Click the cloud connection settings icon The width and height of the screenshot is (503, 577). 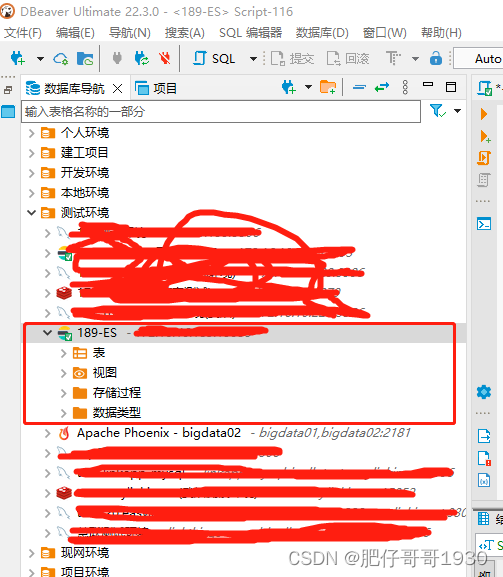click(61, 59)
